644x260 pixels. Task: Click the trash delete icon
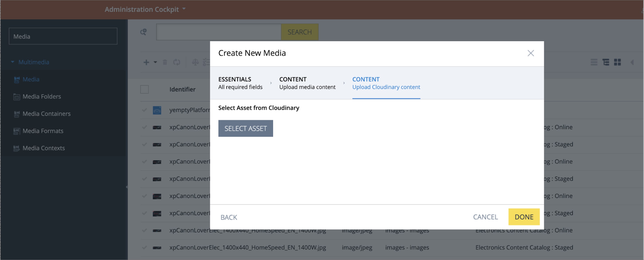click(165, 62)
